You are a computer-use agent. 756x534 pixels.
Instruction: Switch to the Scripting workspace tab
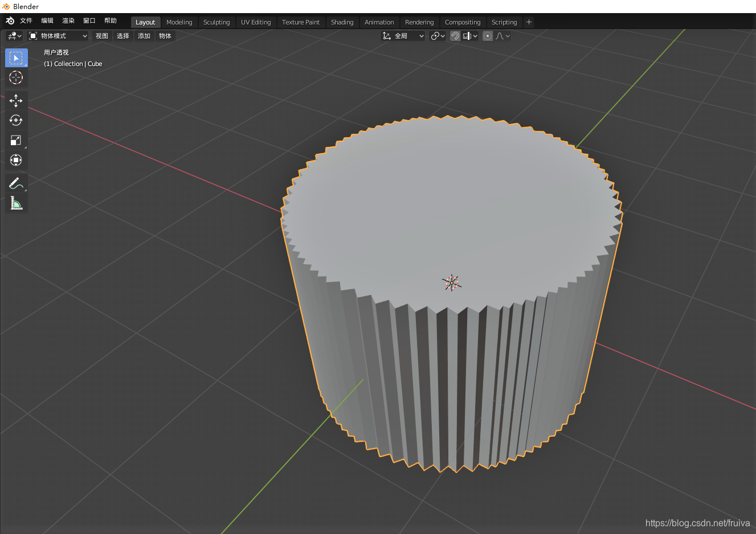click(x=504, y=22)
